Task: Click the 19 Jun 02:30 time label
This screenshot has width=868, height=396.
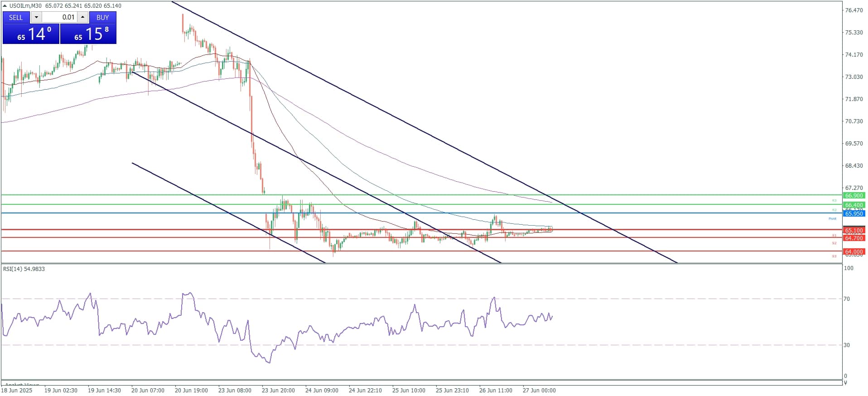Action: (61, 391)
